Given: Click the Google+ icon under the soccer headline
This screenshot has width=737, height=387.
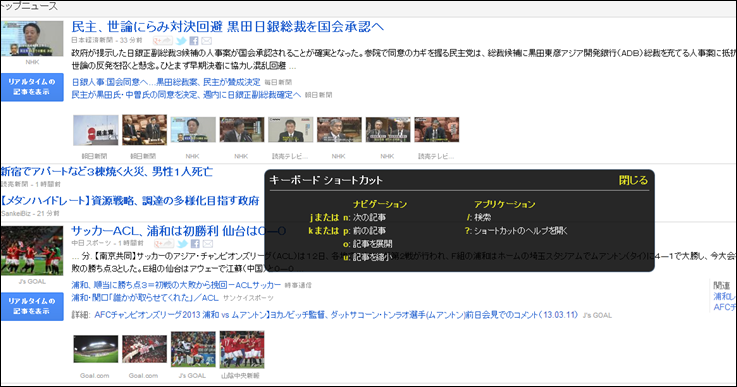Looking at the screenshot, I should point(164,244).
